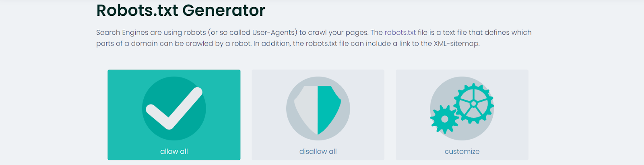Pick the "customize" label
Image resolution: width=644 pixels, height=165 pixels.
[x=462, y=151]
